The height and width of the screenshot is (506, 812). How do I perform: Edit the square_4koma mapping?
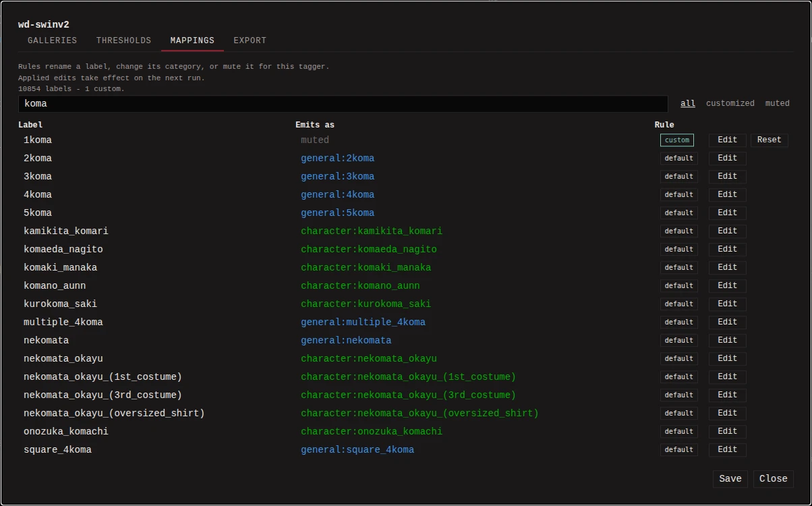728,449
